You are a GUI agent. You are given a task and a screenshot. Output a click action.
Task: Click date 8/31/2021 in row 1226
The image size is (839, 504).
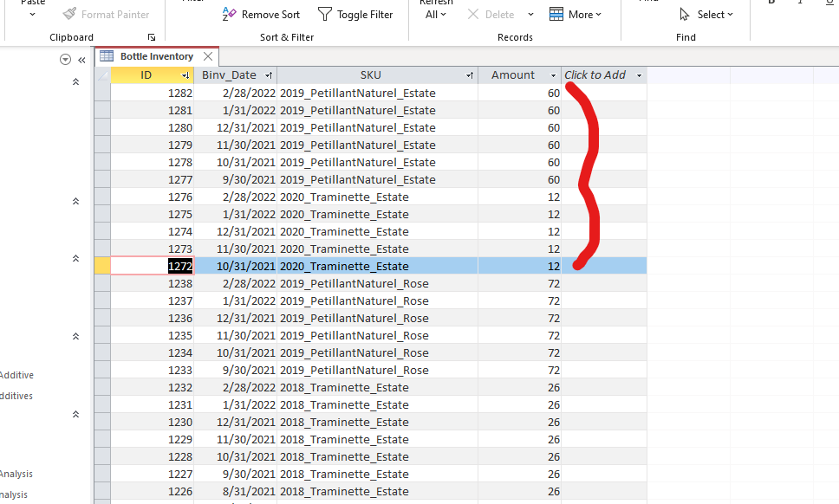(x=236, y=491)
